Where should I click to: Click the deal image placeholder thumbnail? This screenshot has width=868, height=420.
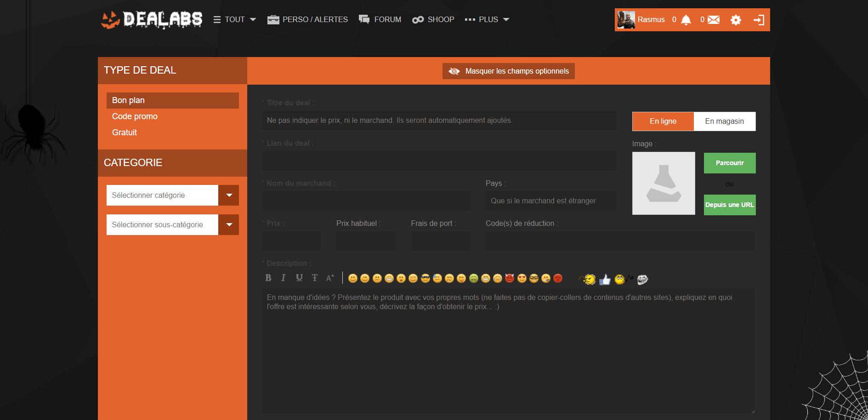664,184
